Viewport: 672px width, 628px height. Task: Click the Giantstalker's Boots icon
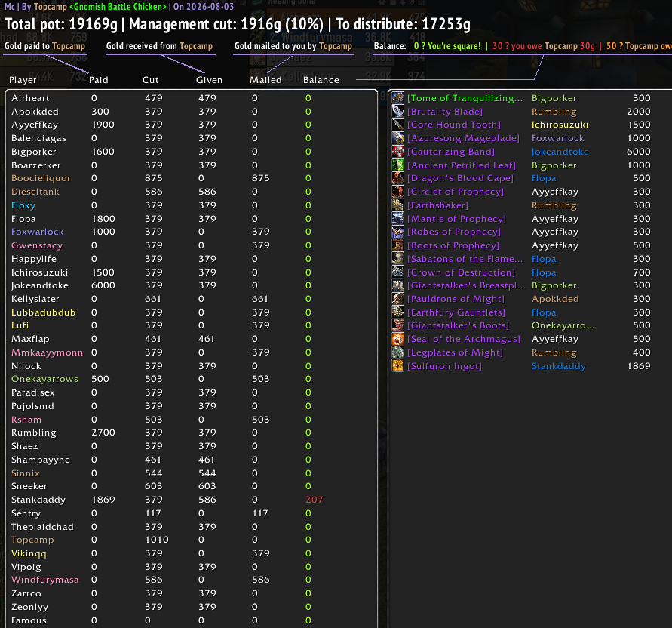click(x=397, y=325)
